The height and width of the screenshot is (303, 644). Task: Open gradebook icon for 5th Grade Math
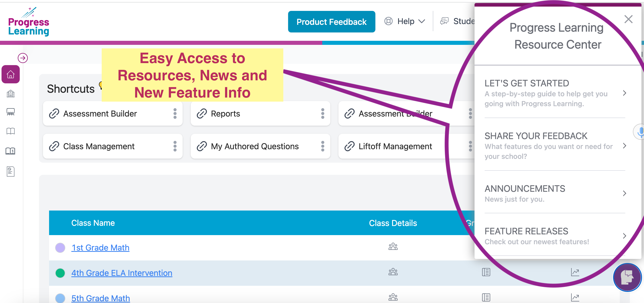[x=486, y=297]
